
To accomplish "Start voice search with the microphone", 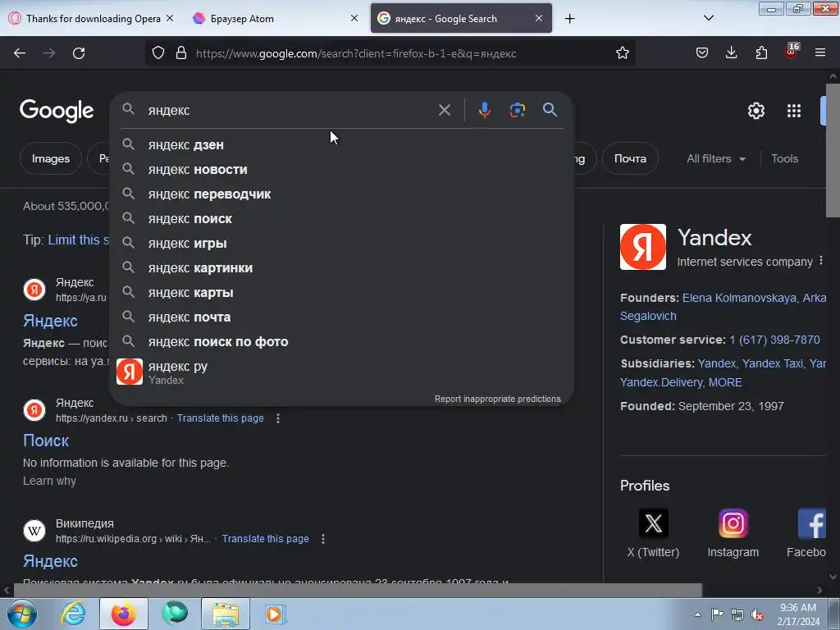I will coord(484,110).
